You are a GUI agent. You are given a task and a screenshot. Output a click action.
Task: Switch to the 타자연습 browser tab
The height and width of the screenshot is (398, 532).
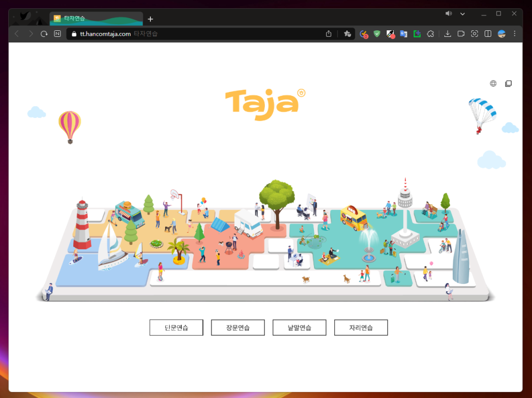coord(96,18)
